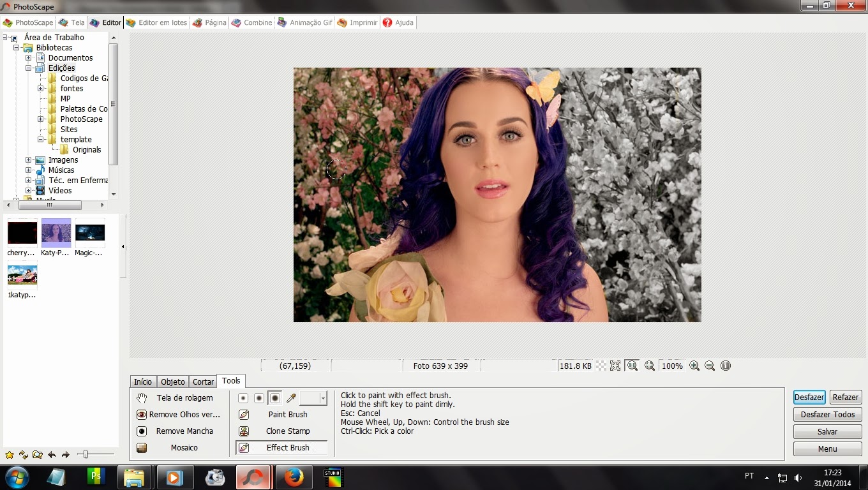
Task: Click the rotate arrows icon below thumbnails
Action: (x=24, y=455)
